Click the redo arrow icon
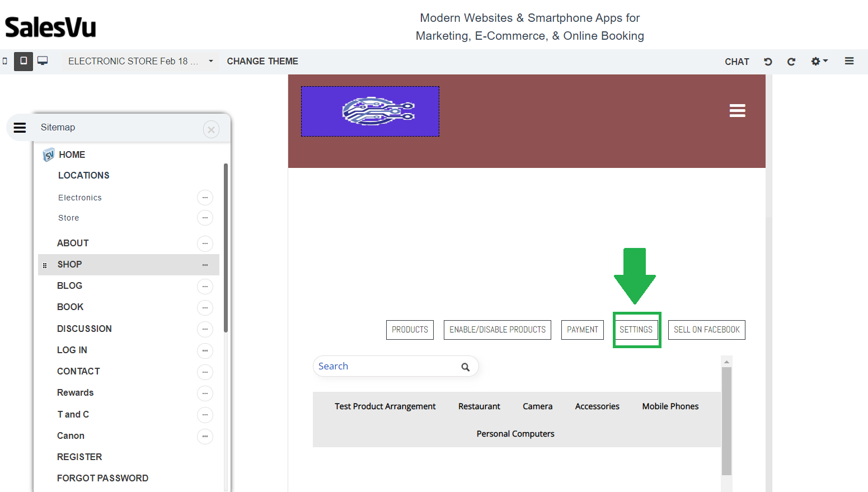868x492 pixels. [x=791, y=62]
